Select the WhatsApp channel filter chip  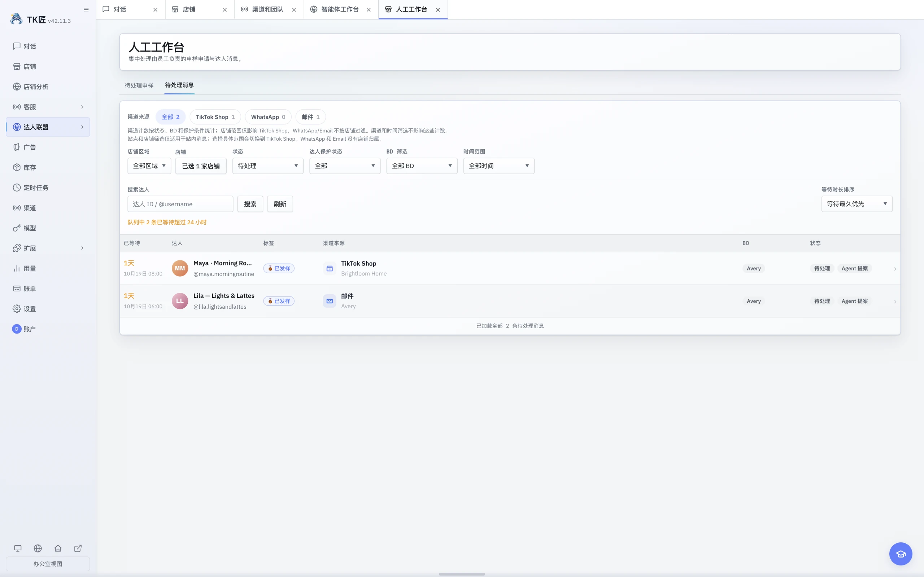tap(268, 117)
